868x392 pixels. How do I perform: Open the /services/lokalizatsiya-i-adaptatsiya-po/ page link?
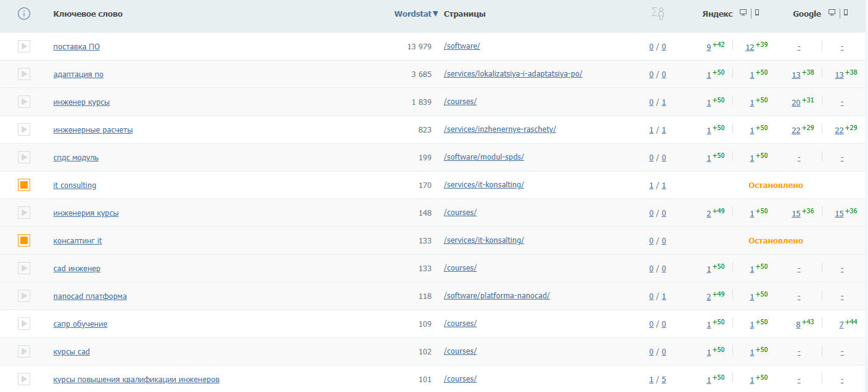click(x=513, y=74)
